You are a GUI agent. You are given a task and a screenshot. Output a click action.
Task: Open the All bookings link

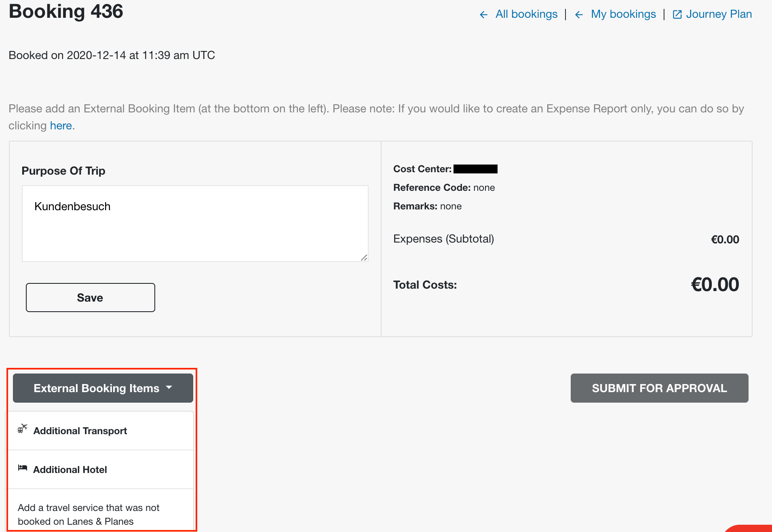point(526,14)
